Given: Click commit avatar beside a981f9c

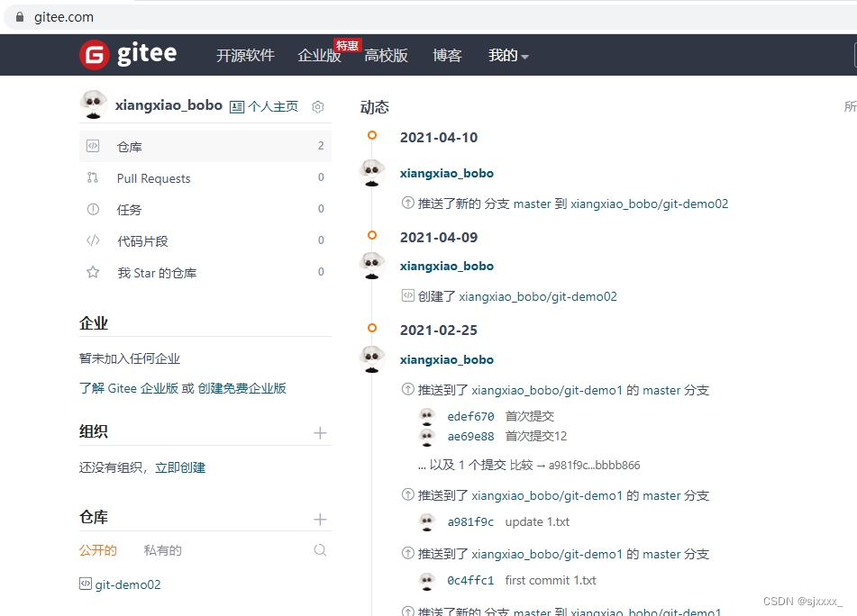Looking at the screenshot, I should (427, 522).
